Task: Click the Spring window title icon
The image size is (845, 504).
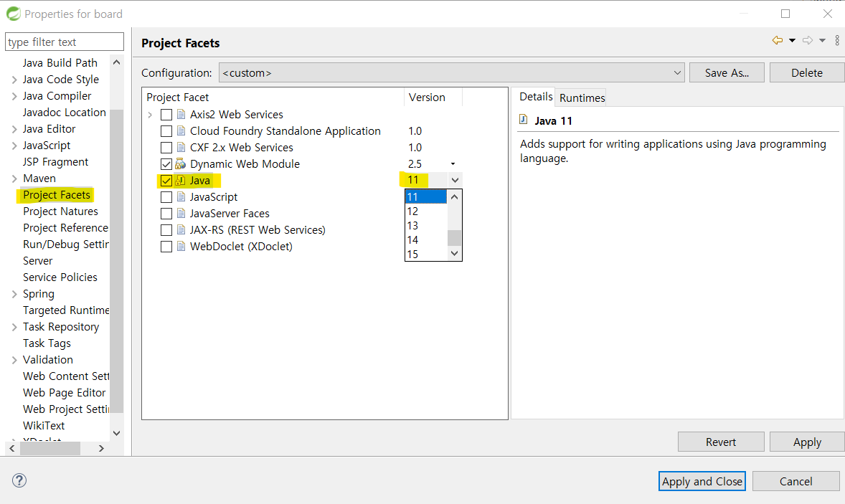Action: pos(14,14)
